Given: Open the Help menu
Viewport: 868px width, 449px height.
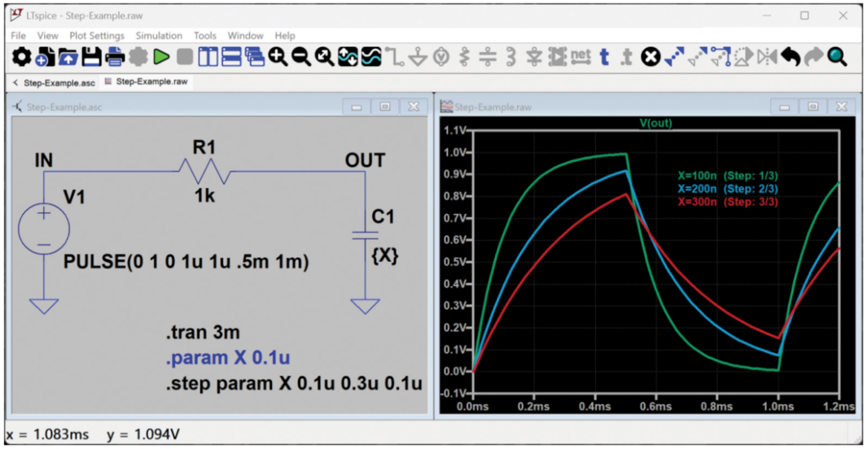Looking at the screenshot, I should (285, 36).
